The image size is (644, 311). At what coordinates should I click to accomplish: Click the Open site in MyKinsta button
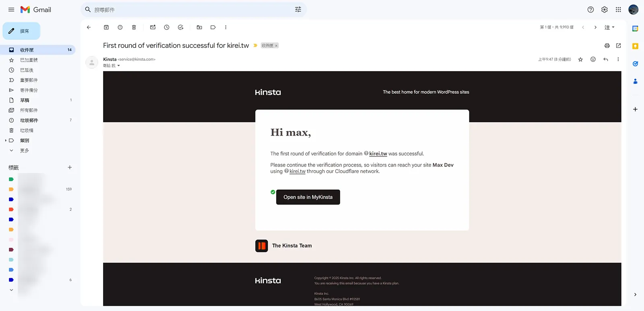(x=308, y=197)
